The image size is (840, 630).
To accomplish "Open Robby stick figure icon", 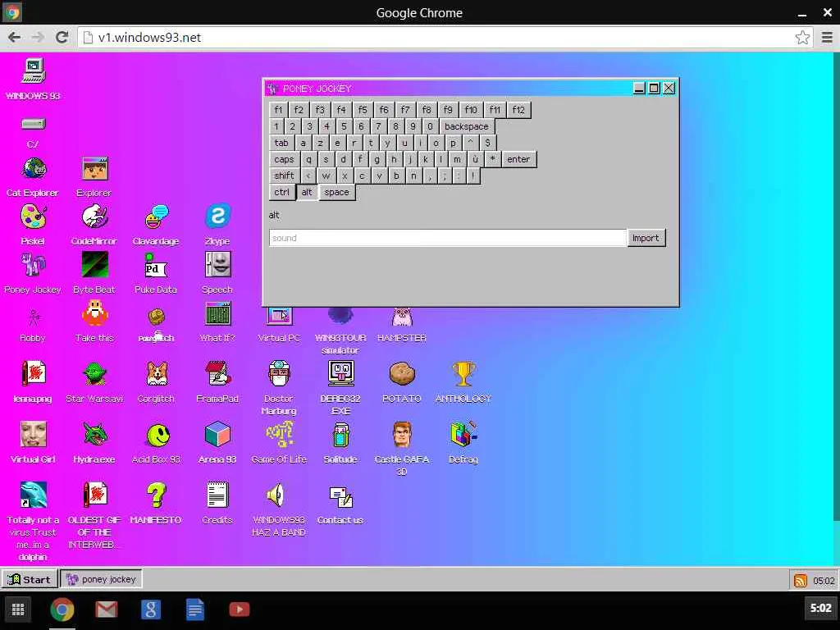I will pyautogui.click(x=33, y=317).
